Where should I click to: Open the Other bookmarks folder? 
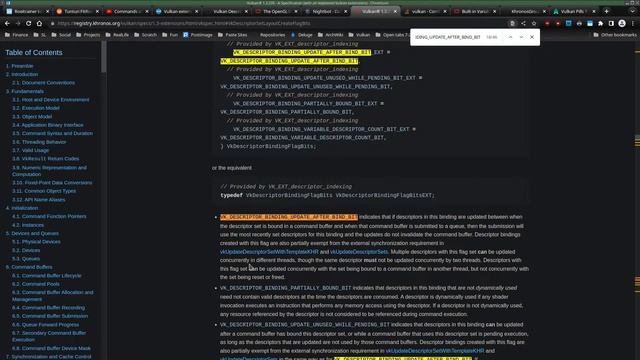coord(615,35)
